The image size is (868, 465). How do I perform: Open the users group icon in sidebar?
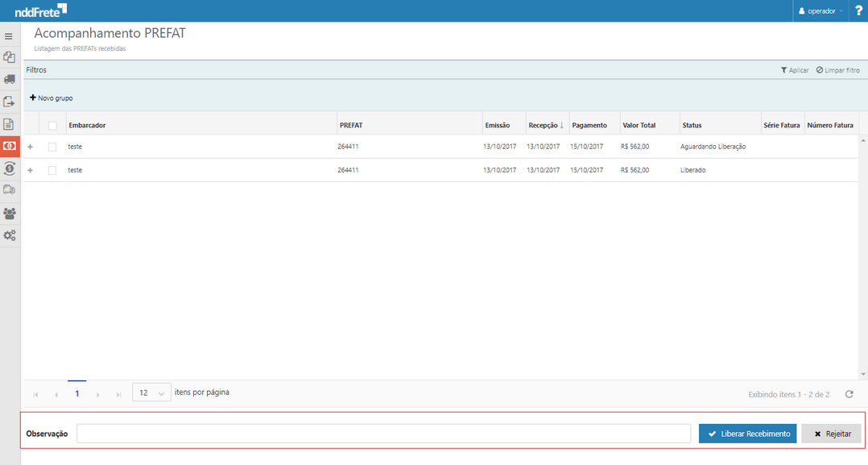click(x=9, y=214)
